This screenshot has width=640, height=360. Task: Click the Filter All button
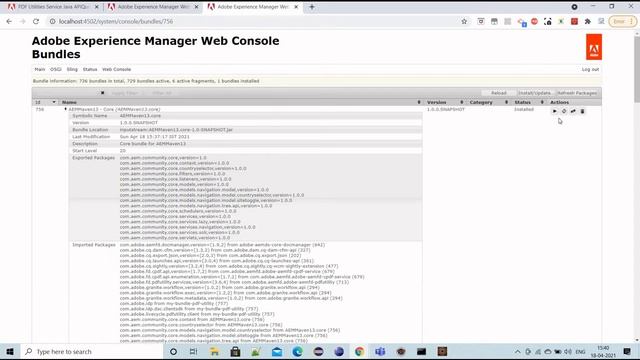162,93
